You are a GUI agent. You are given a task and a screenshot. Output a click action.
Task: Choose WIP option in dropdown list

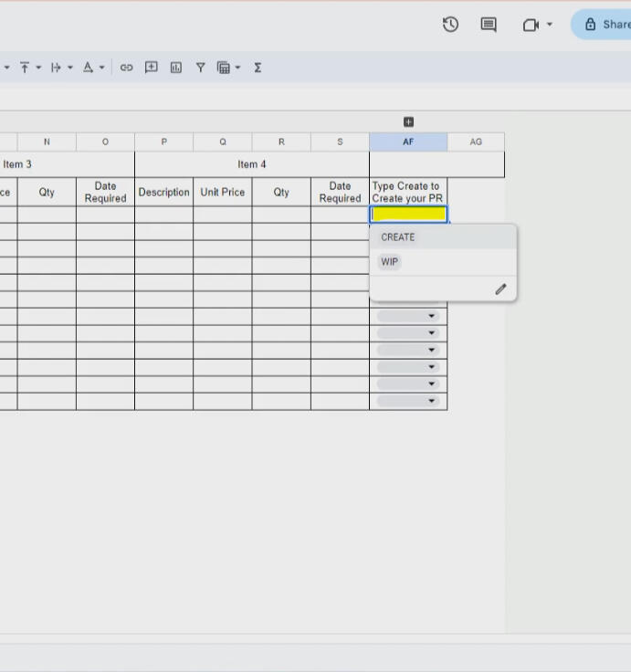390,262
